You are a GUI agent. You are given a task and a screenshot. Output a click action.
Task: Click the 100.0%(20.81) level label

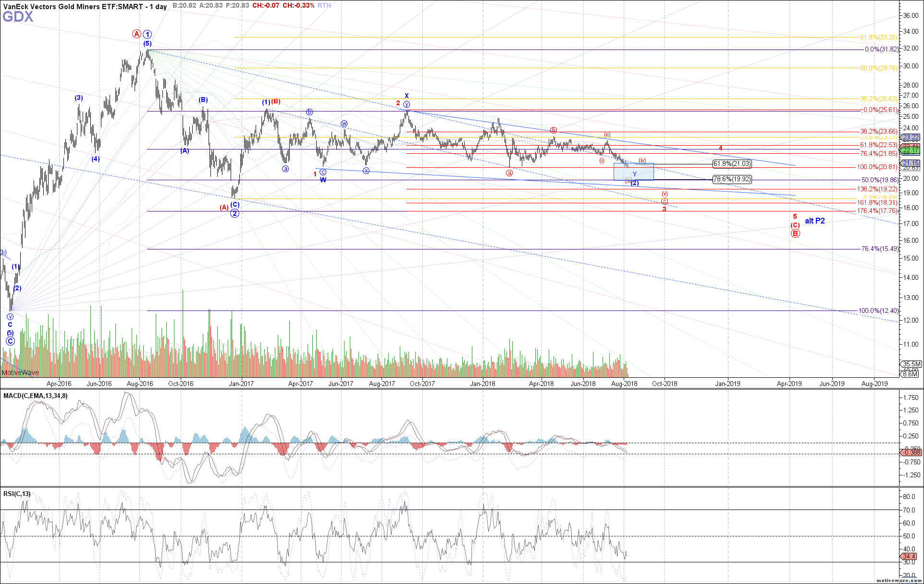(x=878, y=167)
